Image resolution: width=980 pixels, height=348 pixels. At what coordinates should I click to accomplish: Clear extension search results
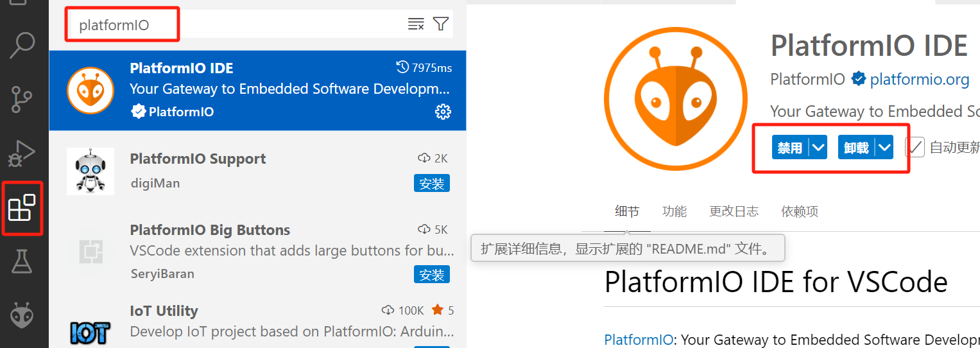(416, 24)
